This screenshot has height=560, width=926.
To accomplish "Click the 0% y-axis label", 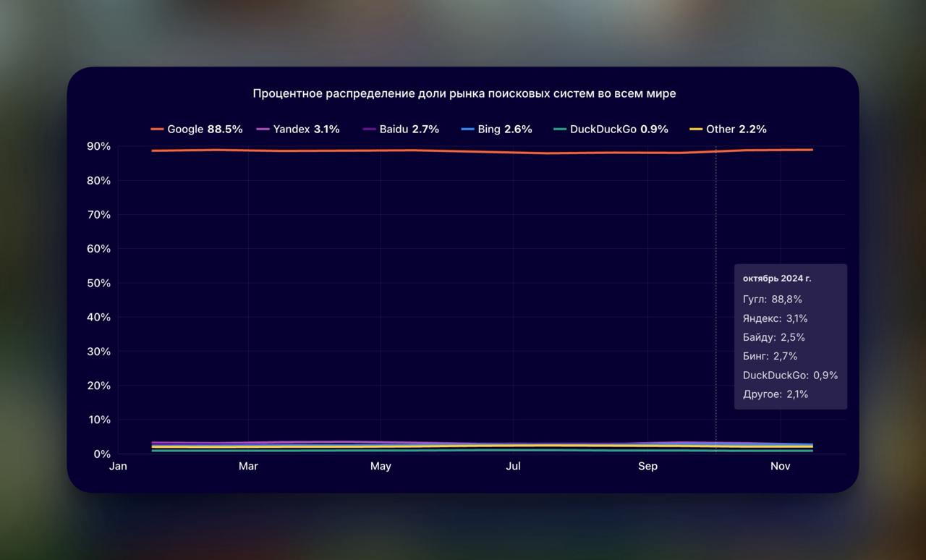I will point(102,454).
